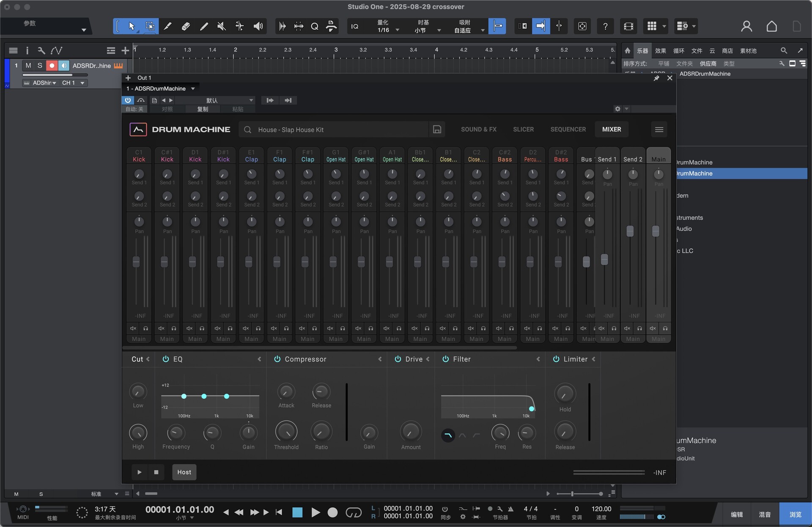Toggle track 1 Mute button
The height and width of the screenshot is (527, 812).
point(28,66)
